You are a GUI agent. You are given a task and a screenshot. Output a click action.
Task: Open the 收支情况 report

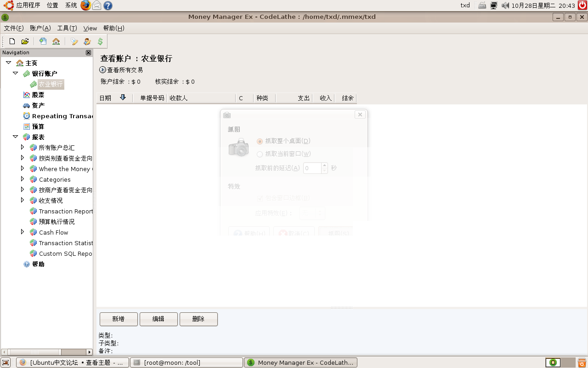(51, 201)
